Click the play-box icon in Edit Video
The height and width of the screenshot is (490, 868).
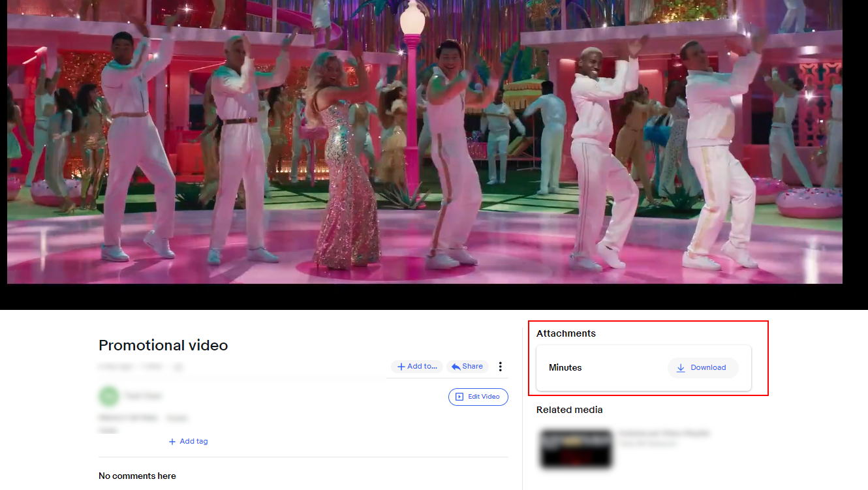459,397
